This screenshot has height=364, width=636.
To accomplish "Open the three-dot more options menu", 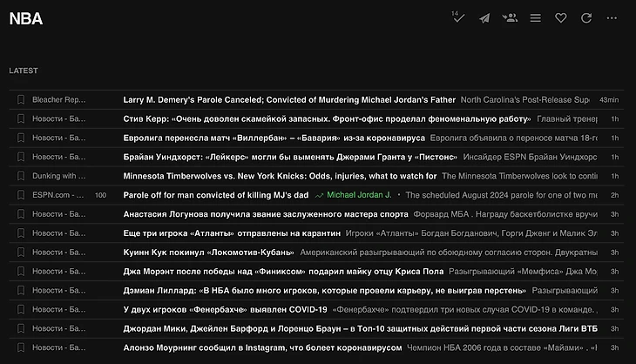I will 612,18.
